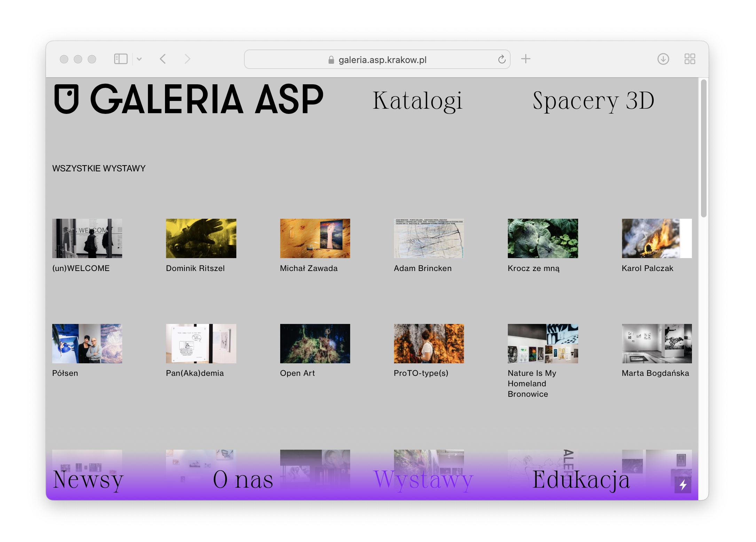Toggle the Safari sidebar icon

click(121, 59)
